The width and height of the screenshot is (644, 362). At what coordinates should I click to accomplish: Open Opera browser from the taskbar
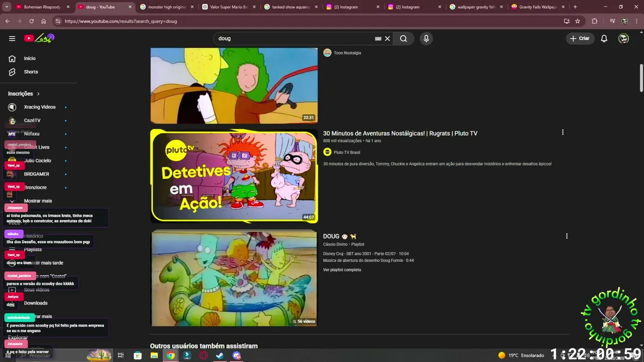(203, 355)
